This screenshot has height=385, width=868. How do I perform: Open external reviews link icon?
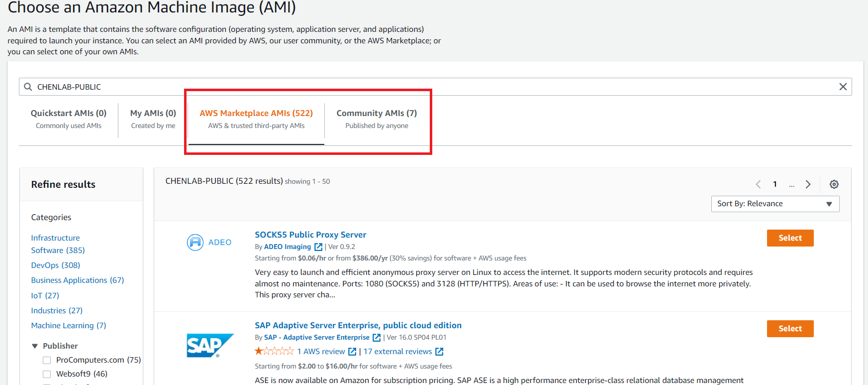(439, 352)
